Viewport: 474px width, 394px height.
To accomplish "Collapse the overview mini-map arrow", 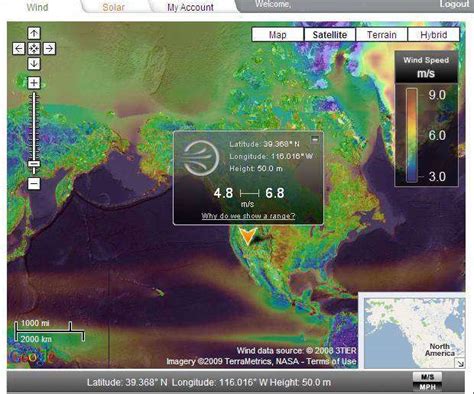I will (x=460, y=363).
